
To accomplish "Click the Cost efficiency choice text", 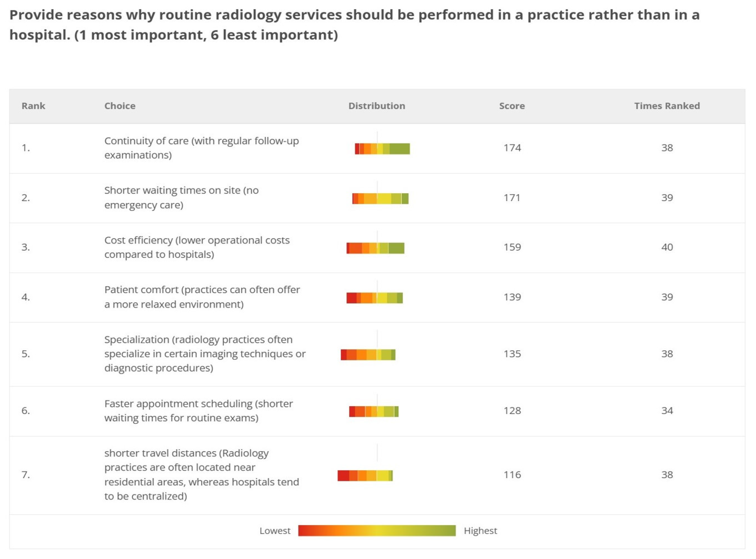I will click(197, 247).
